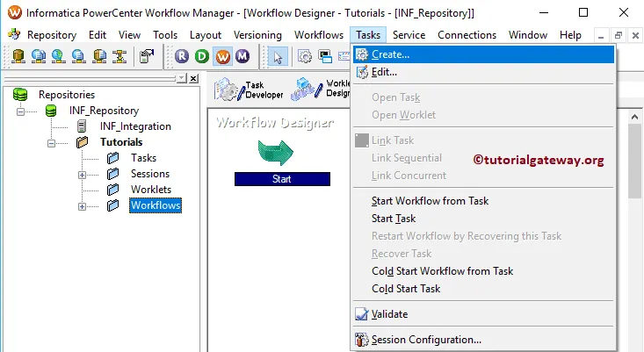
Task: Click the command window toolbar icon
Action: point(325,56)
